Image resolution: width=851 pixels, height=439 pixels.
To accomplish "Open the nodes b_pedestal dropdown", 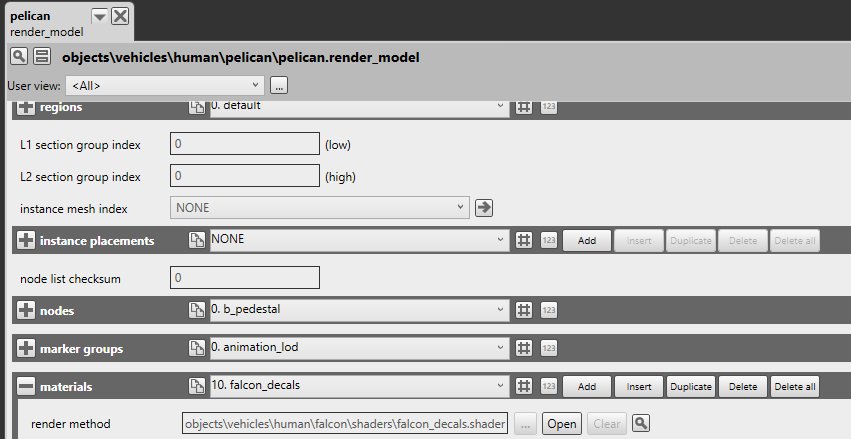I will (x=359, y=311).
